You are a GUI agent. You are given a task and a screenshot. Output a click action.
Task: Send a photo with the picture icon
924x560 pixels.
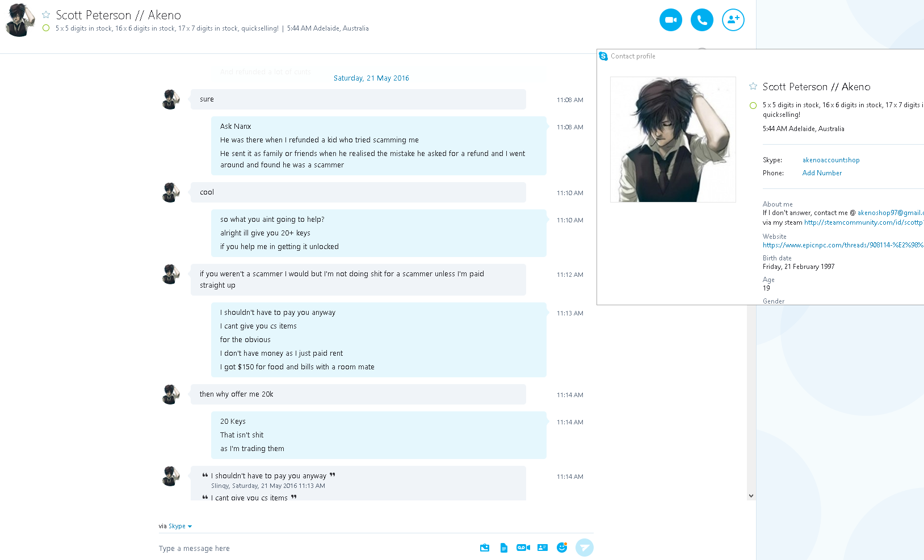[x=484, y=548]
